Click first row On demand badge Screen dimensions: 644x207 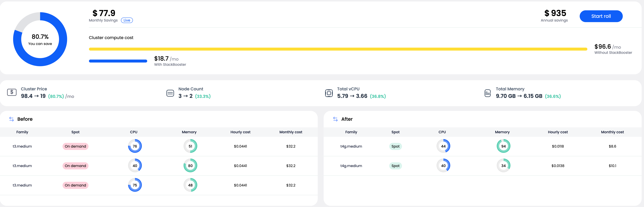(x=75, y=146)
